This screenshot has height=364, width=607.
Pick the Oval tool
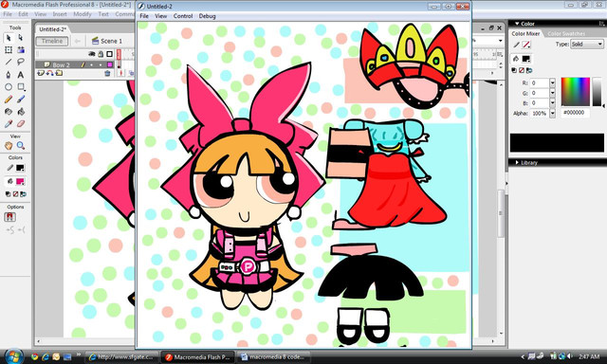pyautogui.click(x=9, y=87)
